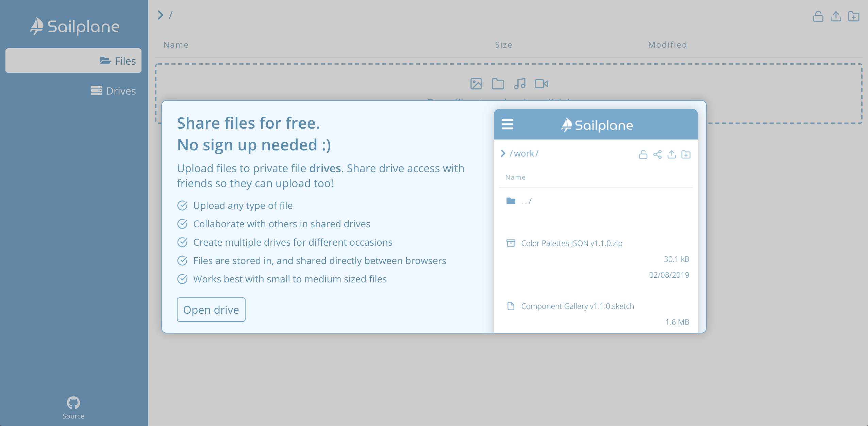The width and height of the screenshot is (868, 426).
Task: Click the Color Palettes JSON zip file
Action: click(x=572, y=243)
